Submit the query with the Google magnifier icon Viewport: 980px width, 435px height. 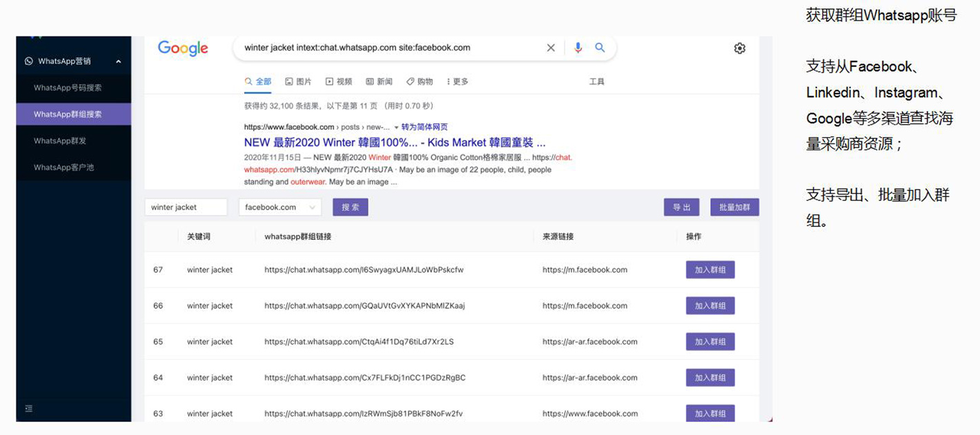(600, 48)
